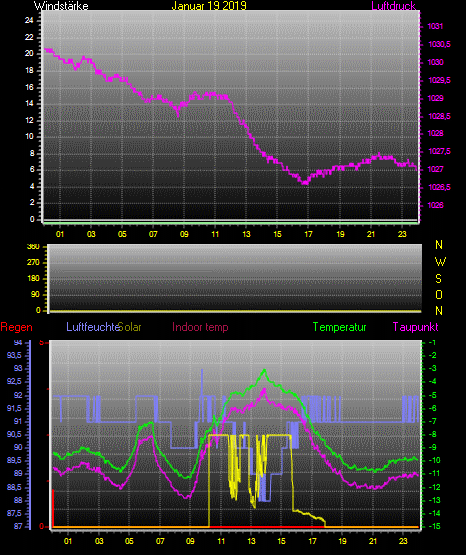Click the Solar legend label
The width and height of the screenshot is (466, 555).
(x=130, y=327)
